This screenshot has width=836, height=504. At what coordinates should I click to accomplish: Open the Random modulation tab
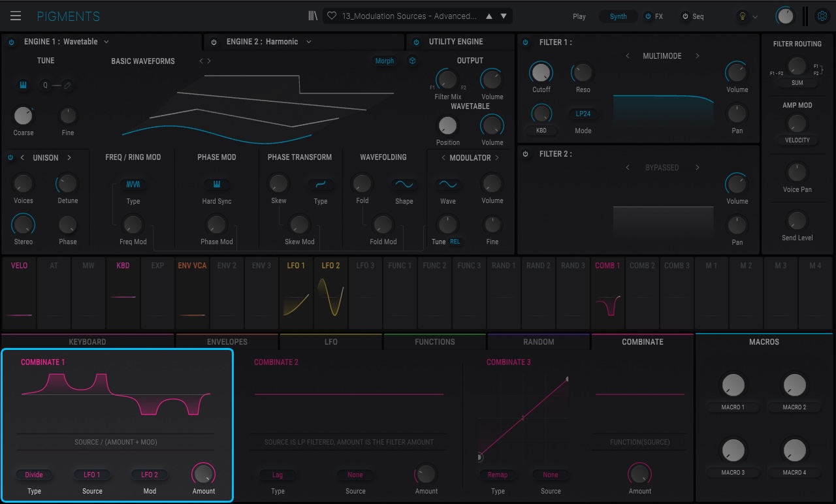(x=539, y=341)
